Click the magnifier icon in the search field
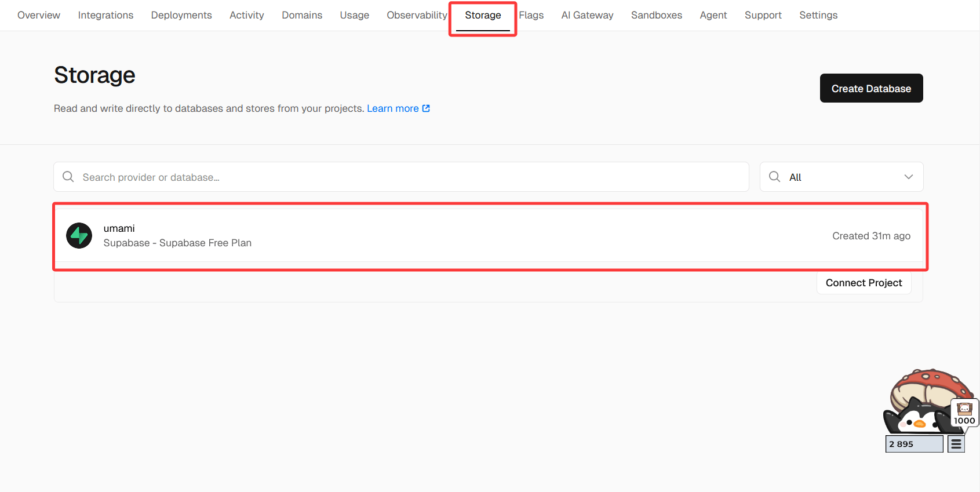The height and width of the screenshot is (492, 980). [68, 177]
